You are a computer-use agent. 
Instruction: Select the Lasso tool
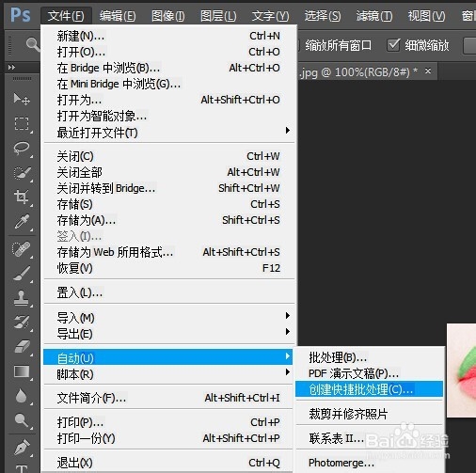pyautogui.click(x=22, y=148)
